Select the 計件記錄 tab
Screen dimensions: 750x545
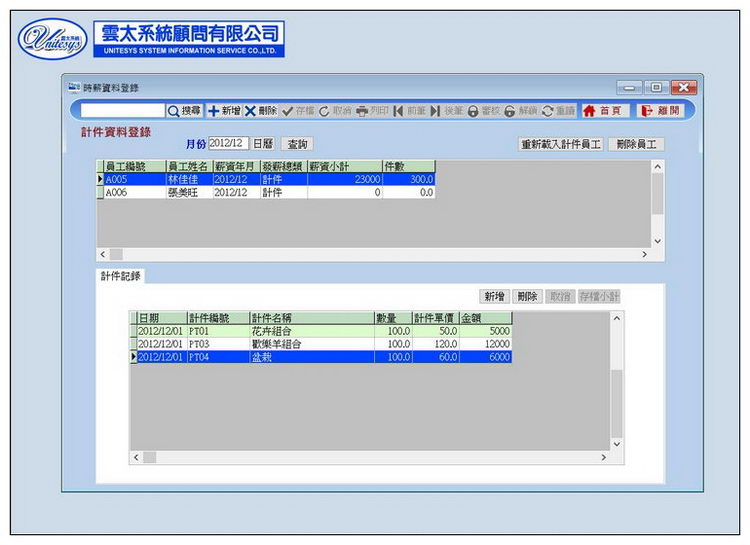coord(121,276)
